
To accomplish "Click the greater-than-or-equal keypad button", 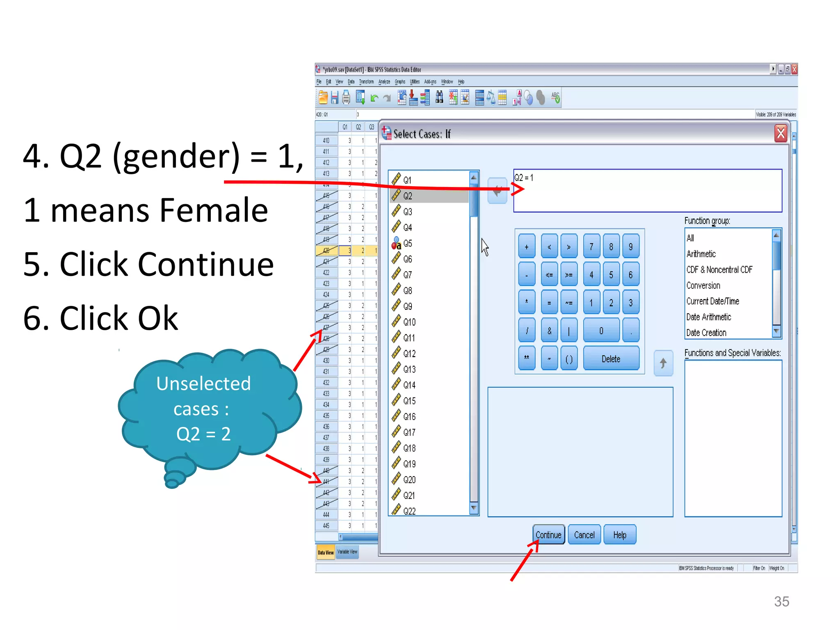I will [x=569, y=275].
